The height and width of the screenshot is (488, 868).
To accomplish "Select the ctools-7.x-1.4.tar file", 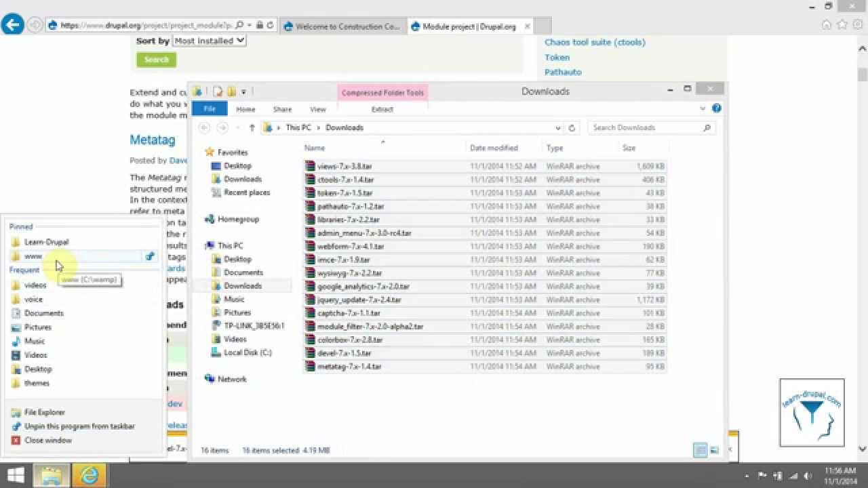I will pos(485,180).
